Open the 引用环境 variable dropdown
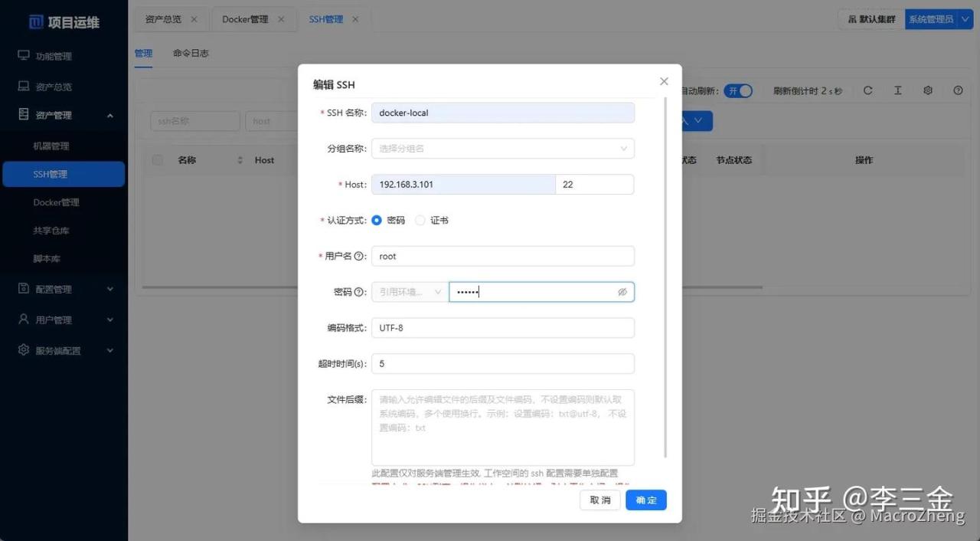 410,292
